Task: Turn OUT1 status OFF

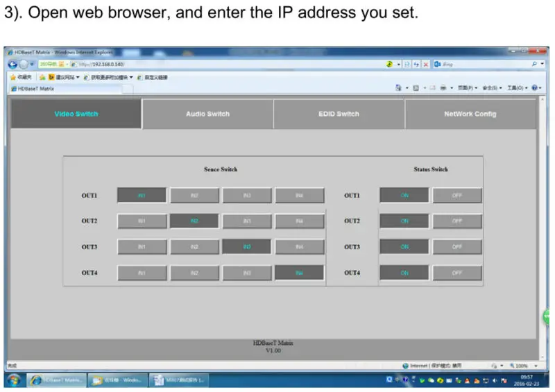Action: click(x=457, y=196)
